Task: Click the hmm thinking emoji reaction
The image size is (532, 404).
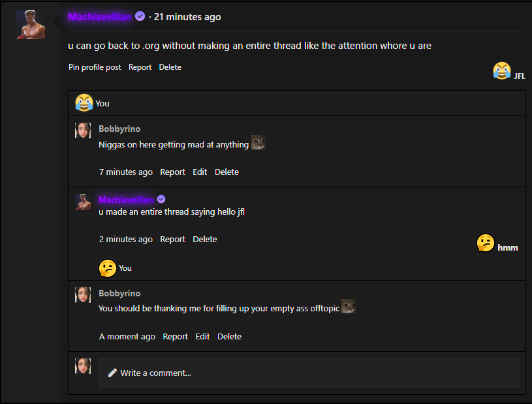Action: tap(486, 243)
